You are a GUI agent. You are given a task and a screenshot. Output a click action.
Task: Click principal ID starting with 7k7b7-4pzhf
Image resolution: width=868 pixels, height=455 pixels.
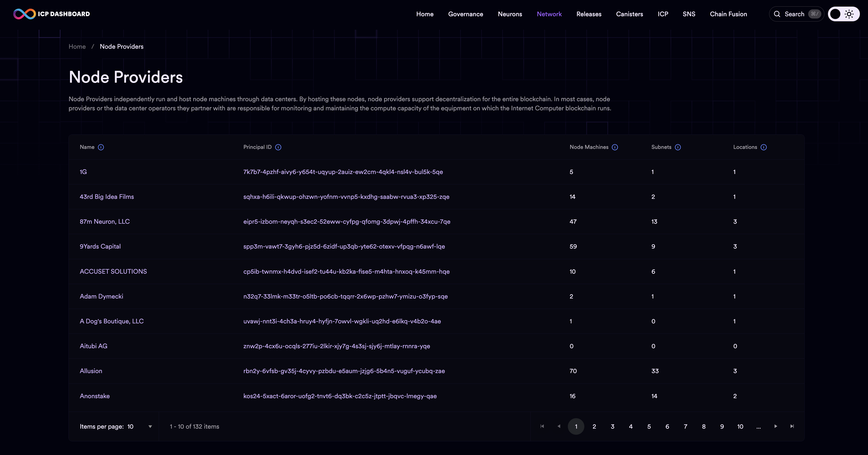point(343,172)
